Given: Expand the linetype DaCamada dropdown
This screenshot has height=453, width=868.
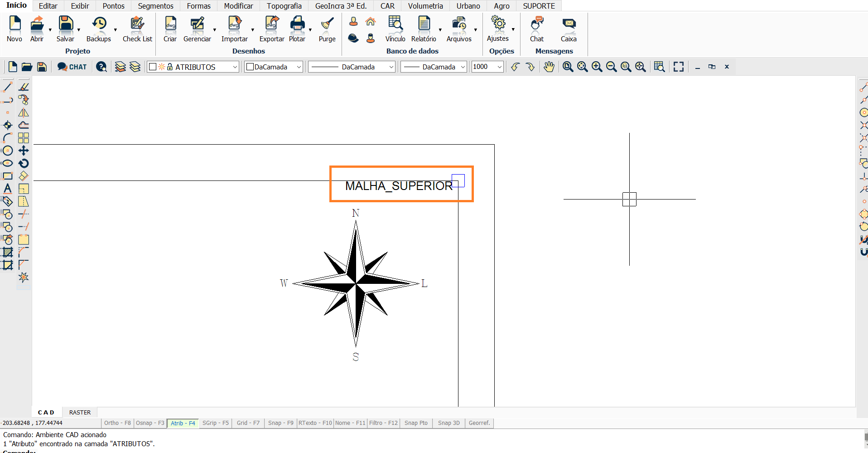Looking at the screenshot, I should (391, 67).
